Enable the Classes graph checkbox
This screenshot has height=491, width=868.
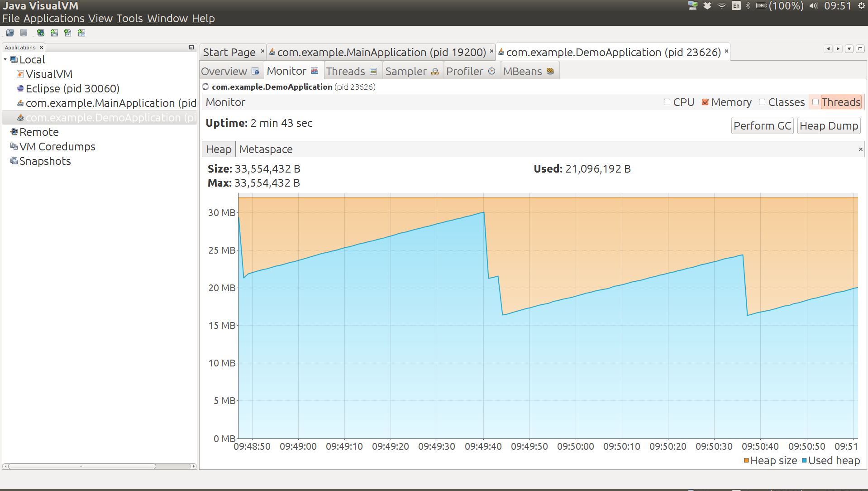point(762,102)
